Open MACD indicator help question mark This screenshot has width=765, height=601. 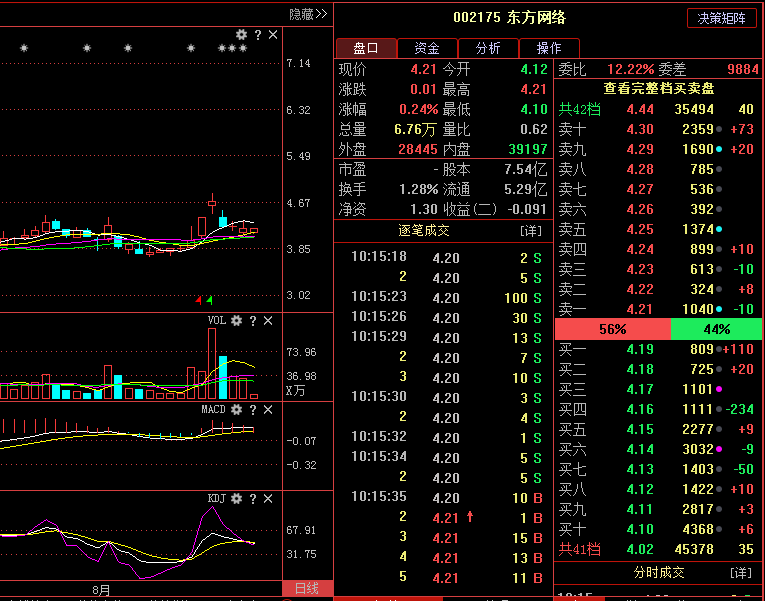click(x=253, y=409)
